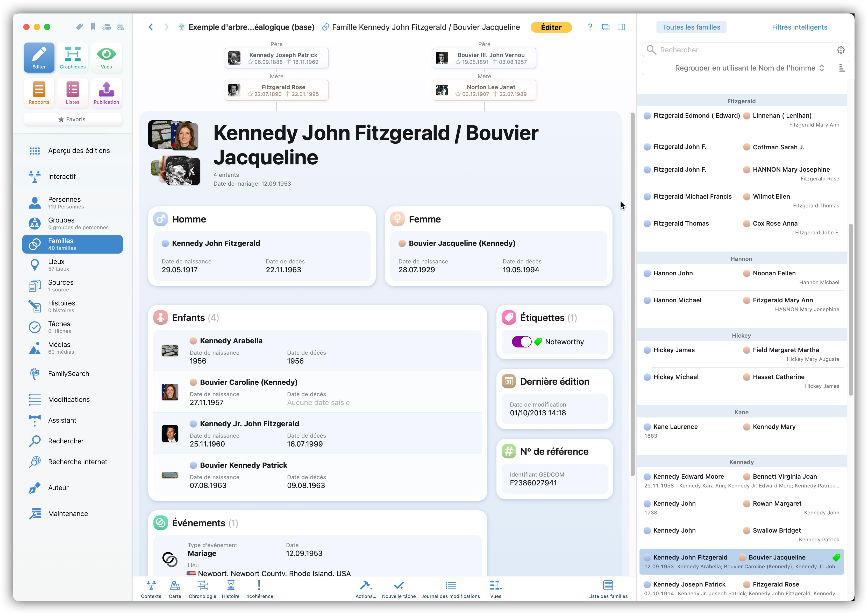The height and width of the screenshot is (614, 868).
Task: Create a Nouvelle tâche
Action: [399, 589]
